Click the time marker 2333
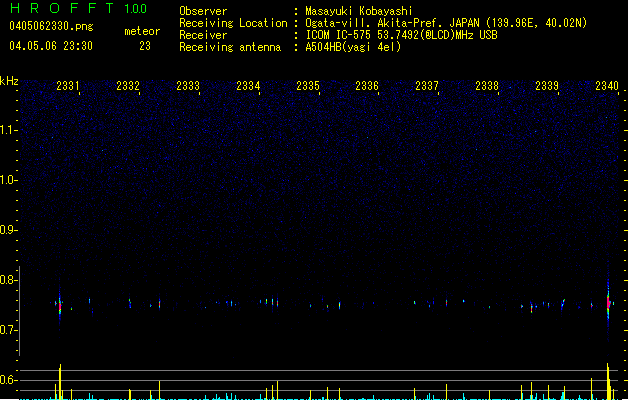The height and width of the screenshot is (400, 629). 188,86
